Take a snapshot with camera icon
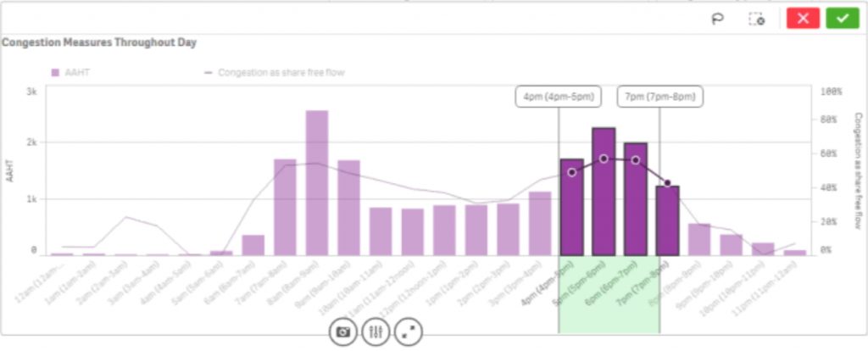The height and width of the screenshot is (351, 868). (x=343, y=331)
